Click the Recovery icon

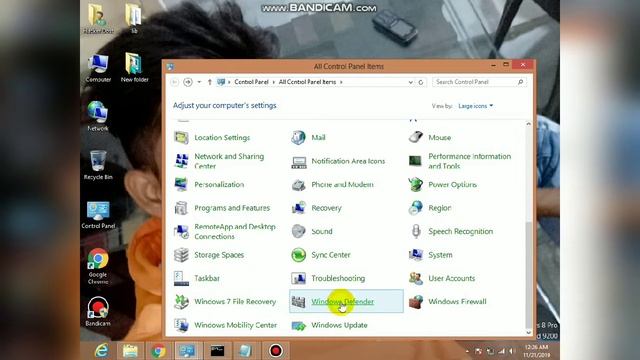298,208
